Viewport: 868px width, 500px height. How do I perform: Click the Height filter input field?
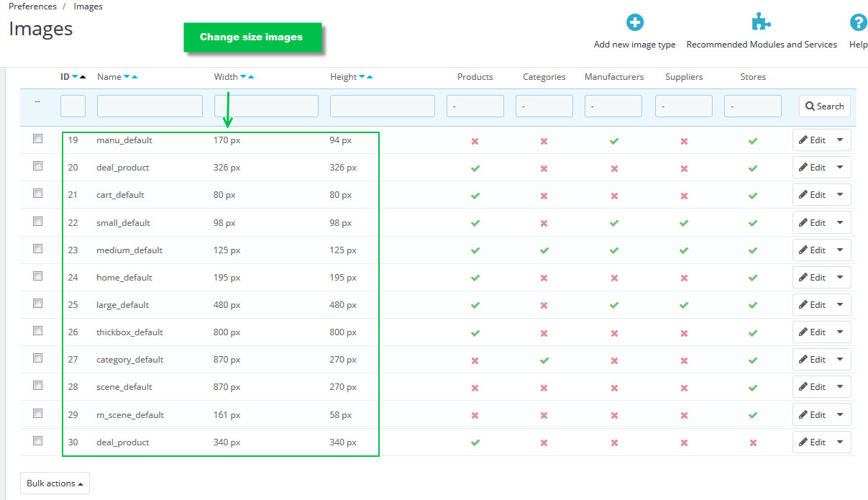(x=383, y=106)
